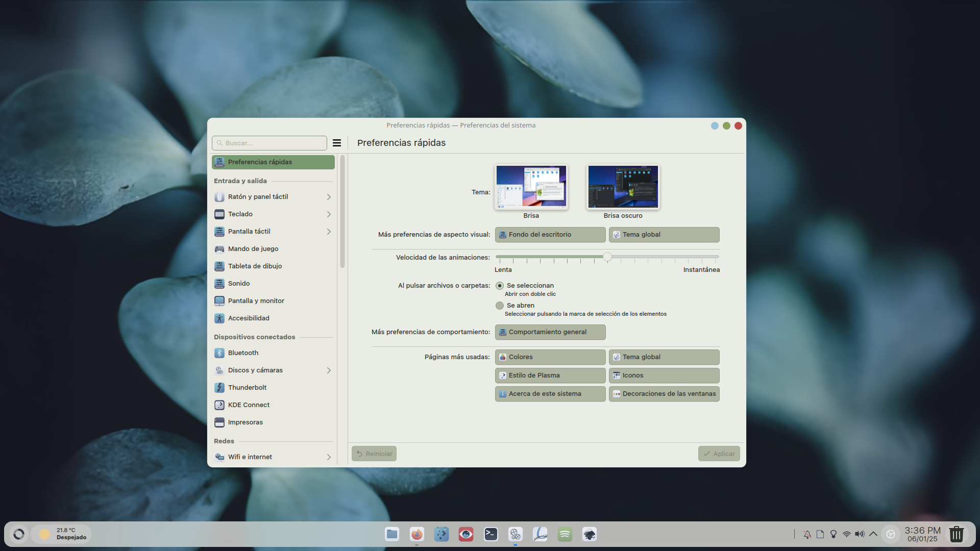Image resolution: width=980 pixels, height=551 pixels.
Task: Click the Thunderbolt icon
Action: coord(219,388)
